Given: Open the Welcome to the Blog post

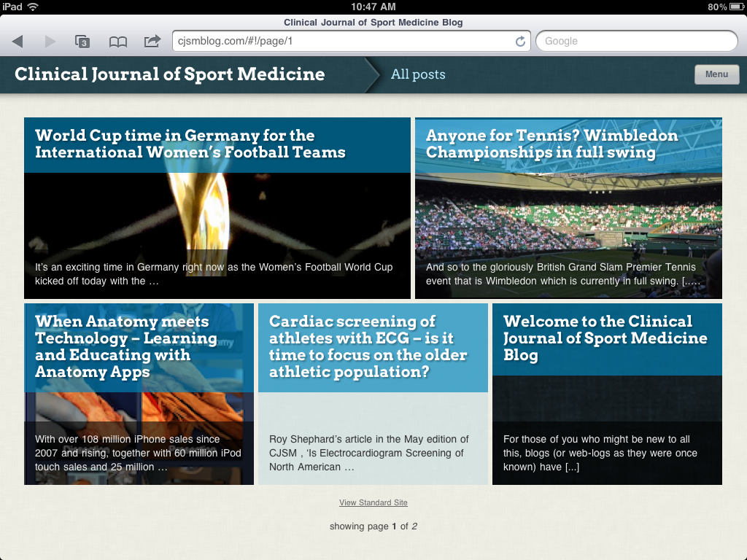Looking at the screenshot, I should pos(605,338).
